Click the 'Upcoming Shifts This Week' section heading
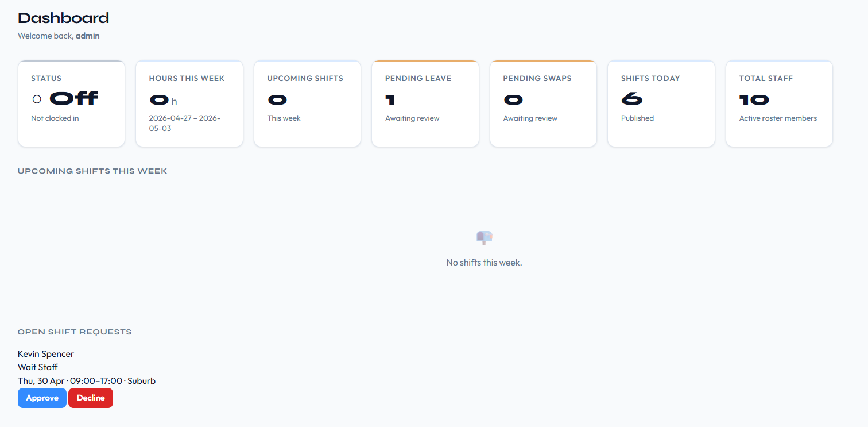The width and height of the screenshot is (868, 427). click(x=92, y=171)
